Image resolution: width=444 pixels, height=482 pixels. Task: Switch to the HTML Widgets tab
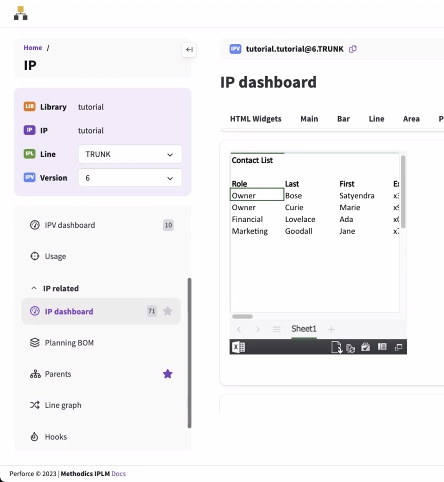(256, 119)
